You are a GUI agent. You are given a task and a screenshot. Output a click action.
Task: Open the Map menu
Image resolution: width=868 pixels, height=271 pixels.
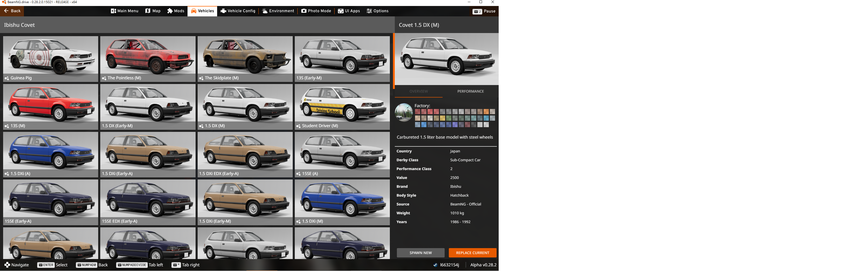153,11
